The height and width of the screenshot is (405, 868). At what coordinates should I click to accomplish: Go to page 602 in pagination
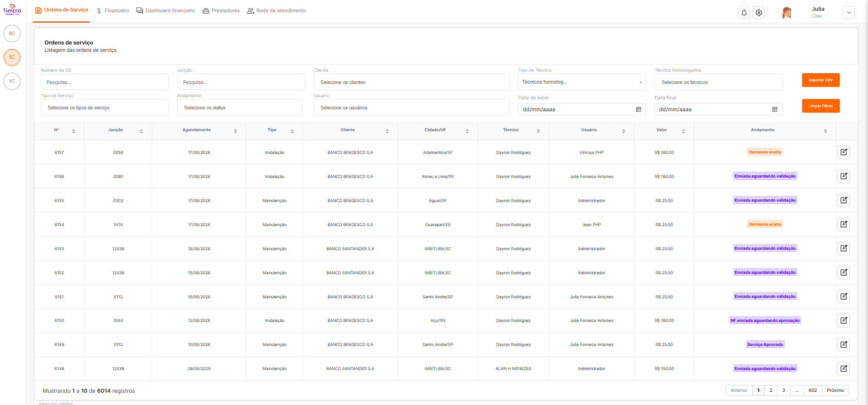(813, 390)
